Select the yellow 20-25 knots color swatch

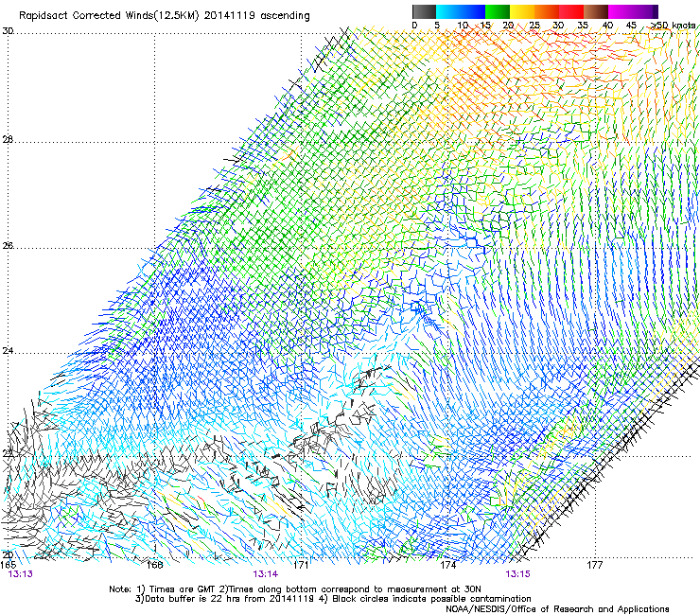pos(522,11)
